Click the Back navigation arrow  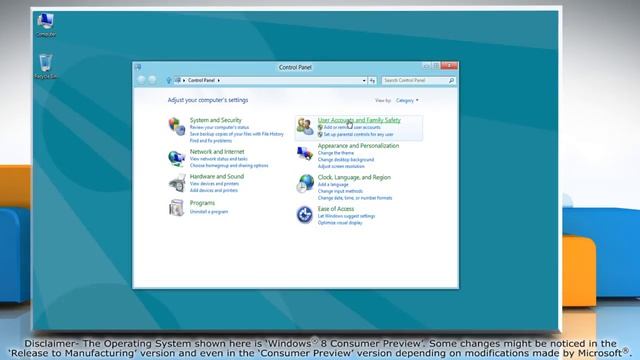tap(141, 80)
